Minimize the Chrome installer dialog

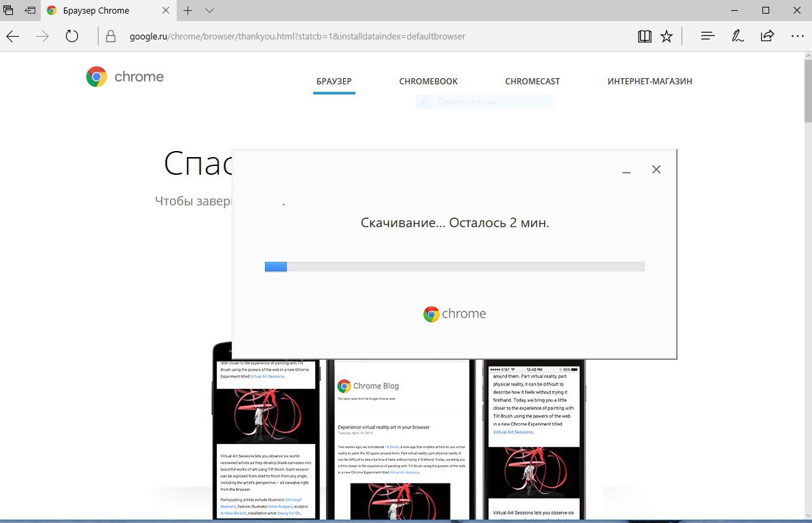point(626,170)
